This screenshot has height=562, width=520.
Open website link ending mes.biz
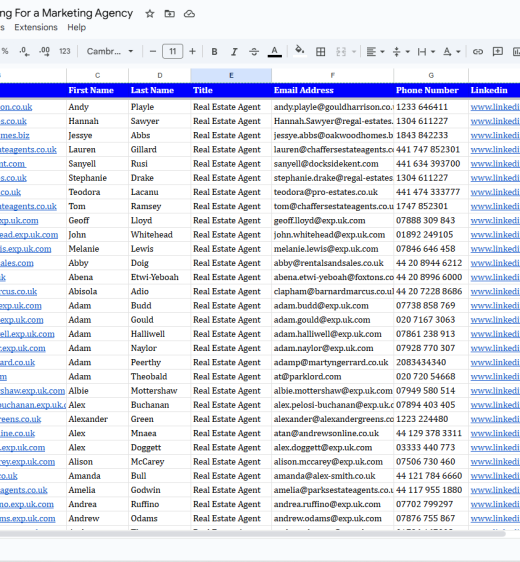point(15,135)
